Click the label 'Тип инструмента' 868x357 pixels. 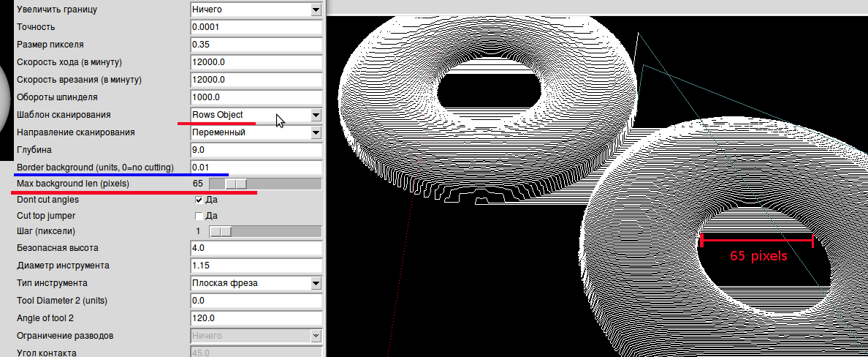(x=52, y=282)
